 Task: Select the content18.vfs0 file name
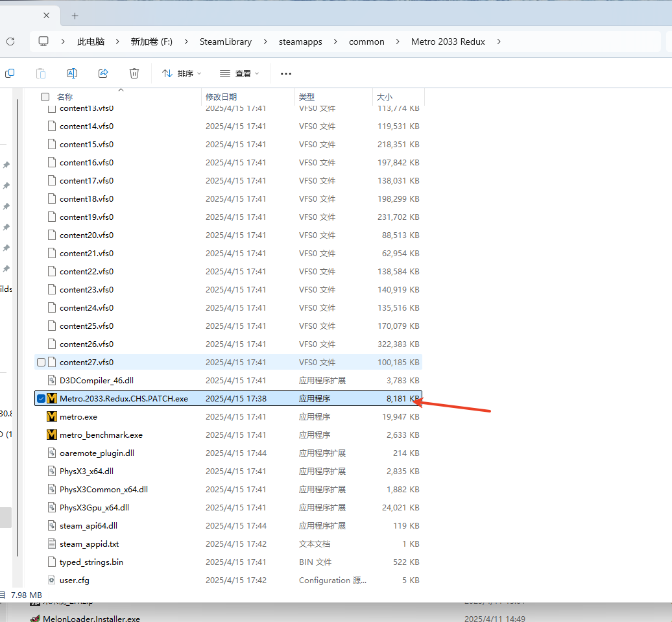pos(86,199)
